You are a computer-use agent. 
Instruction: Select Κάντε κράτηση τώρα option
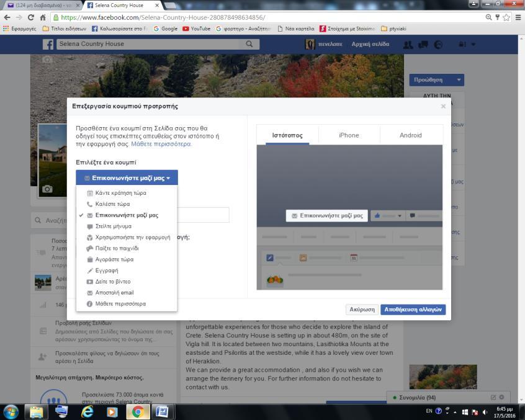(x=127, y=193)
